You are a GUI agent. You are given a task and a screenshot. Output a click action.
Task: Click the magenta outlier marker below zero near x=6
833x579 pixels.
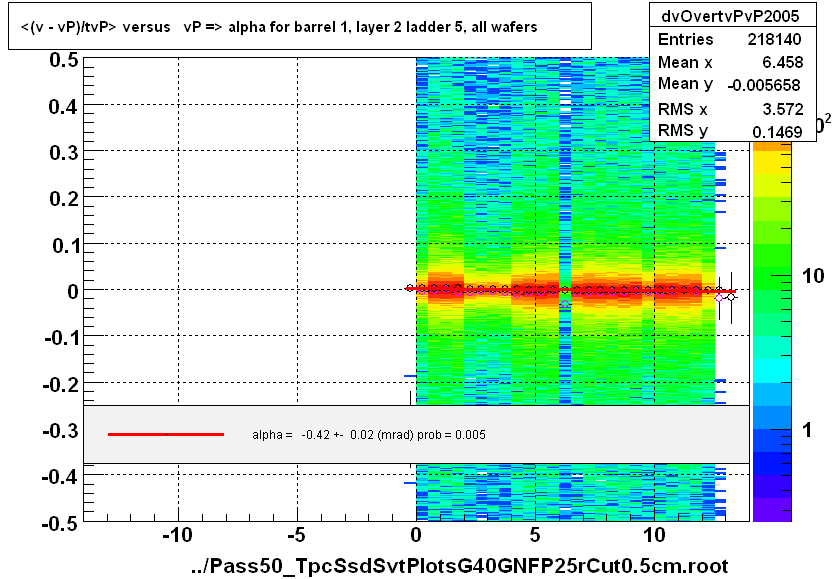(x=565, y=304)
